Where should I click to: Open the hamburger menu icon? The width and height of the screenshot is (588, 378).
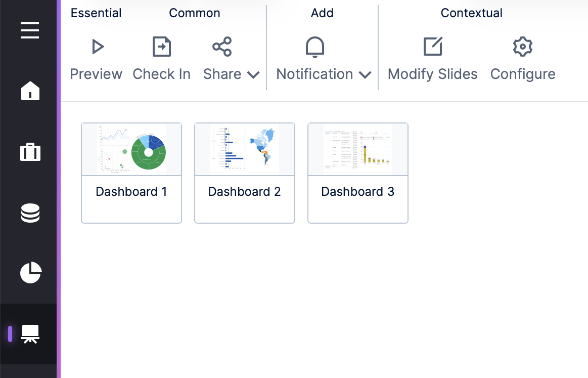[30, 31]
